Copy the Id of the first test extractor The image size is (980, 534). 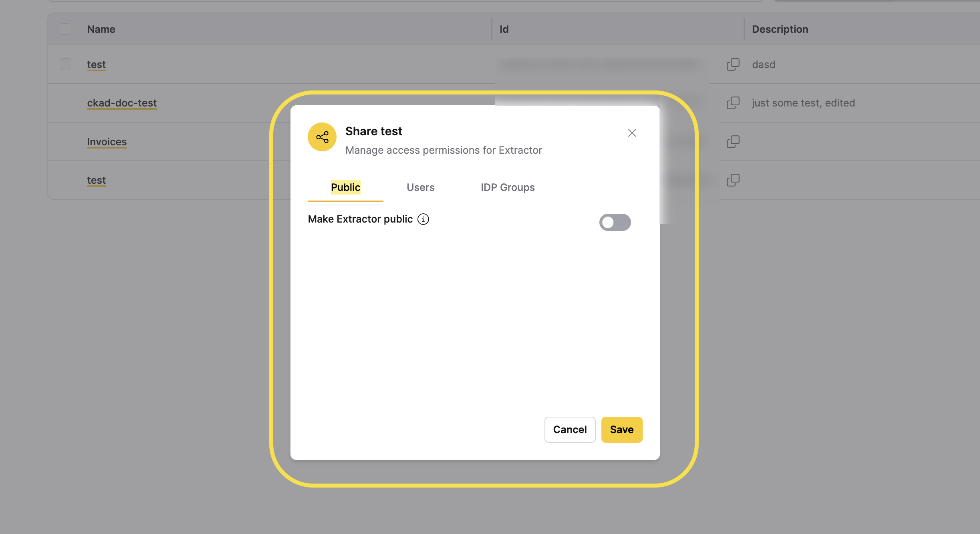pyautogui.click(x=733, y=64)
